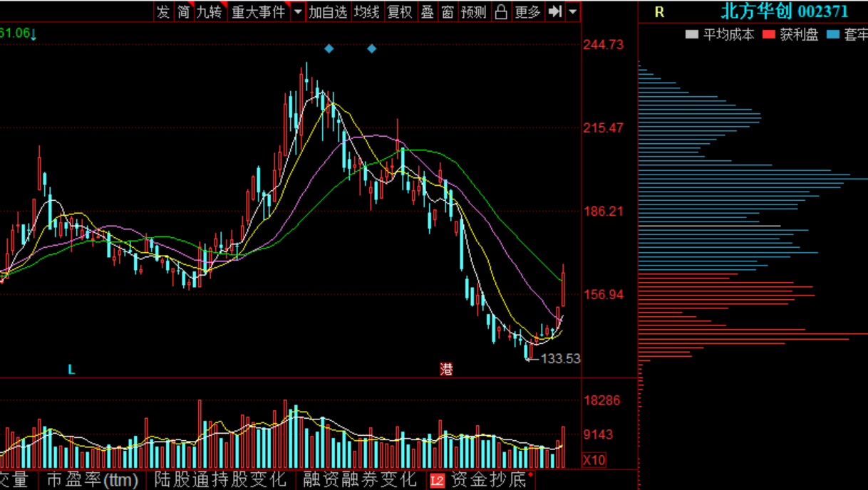
Task: Expand the last toolbar dropdown arrow
Action: 573,11
